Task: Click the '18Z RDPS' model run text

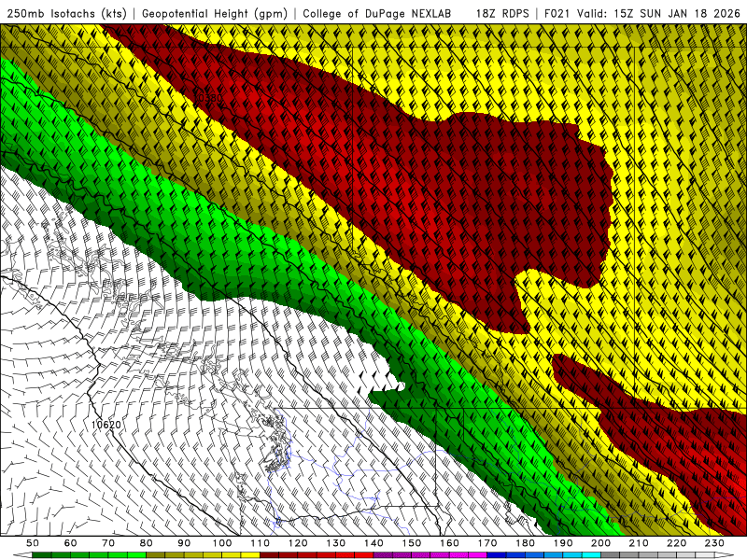Action: (502, 13)
